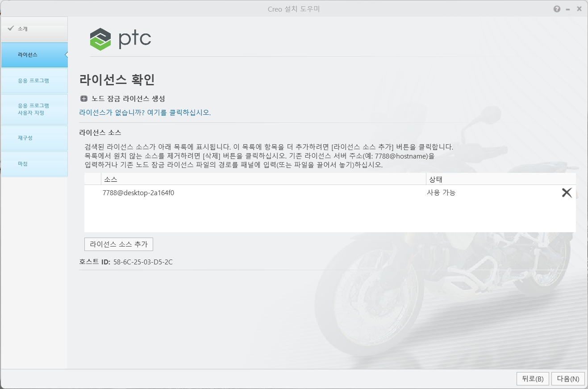588x389 pixels.
Task: Click 라이선스 소스 추가 button
Action: coord(119,244)
